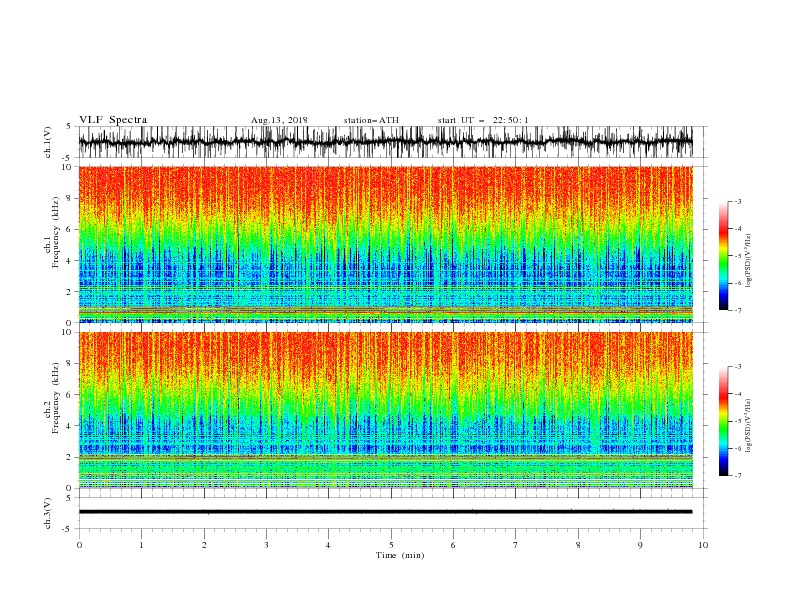Screen dimensions: 792x612
Task: Click the "Time (min)" axis label
Action: click(x=400, y=555)
